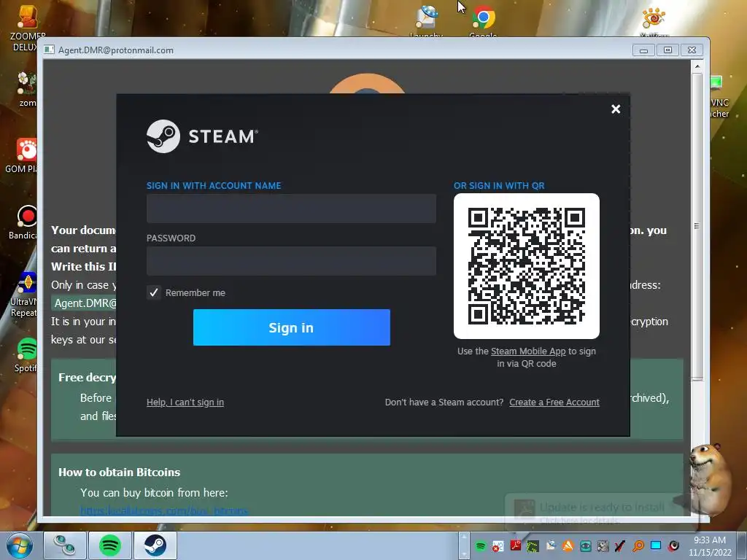
Task: Click the red and black slash tray icon
Action: click(620, 546)
